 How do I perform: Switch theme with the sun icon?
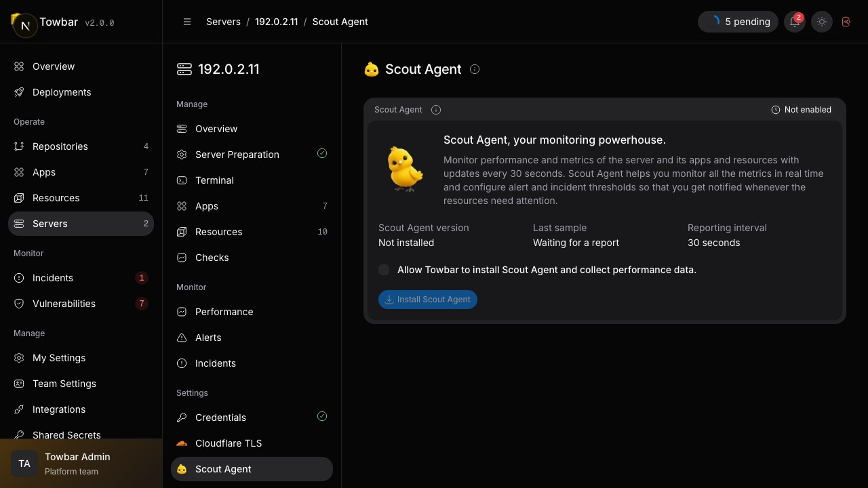(x=822, y=22)
